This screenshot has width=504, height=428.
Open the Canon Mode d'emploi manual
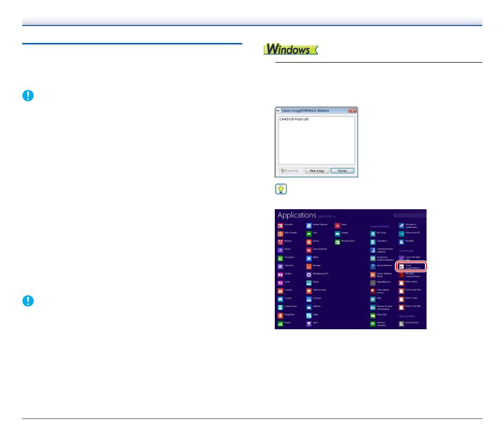(409, 324)
